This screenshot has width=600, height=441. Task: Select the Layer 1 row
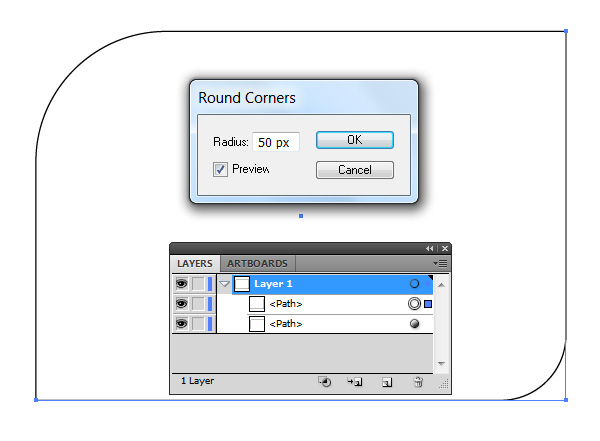[x=332, y=284]
